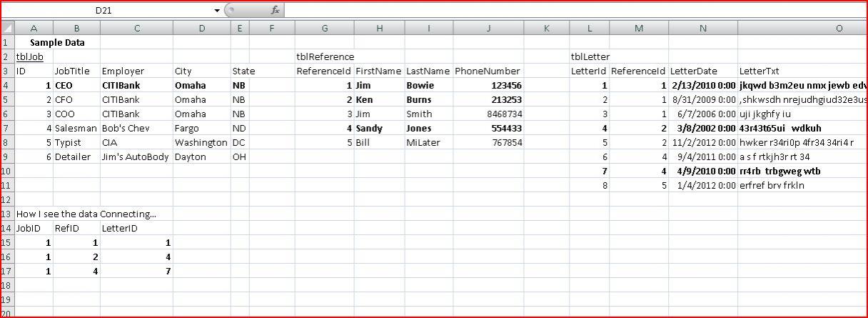868x318 pixels.
Task: Select row 1 header
Action: (7, 43)
